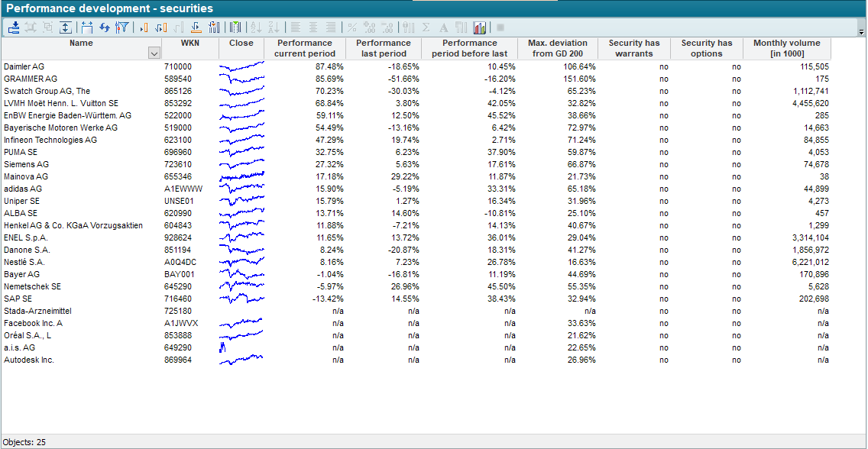Expand the Name column dropdown arrow
Viewport: 868px width, 449px height.
click(x=154, y=53)
